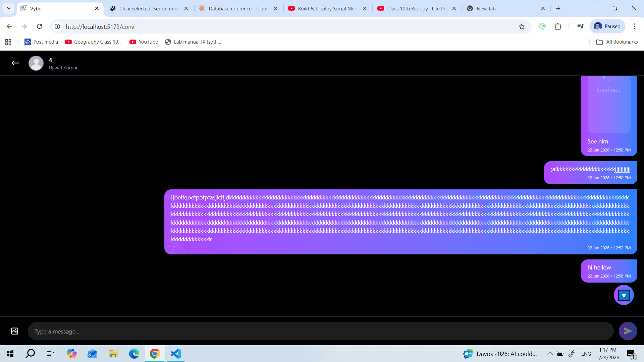Image resolution: width=644 pixels, height=362 pixels.
Task: Switch to the New Tab tab
Action: pos(486,8)
